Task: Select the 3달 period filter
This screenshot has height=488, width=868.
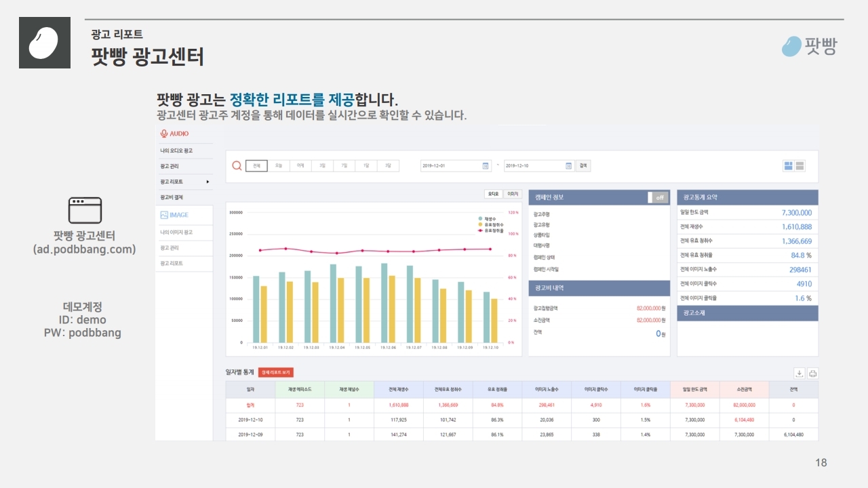Action: 388,165
